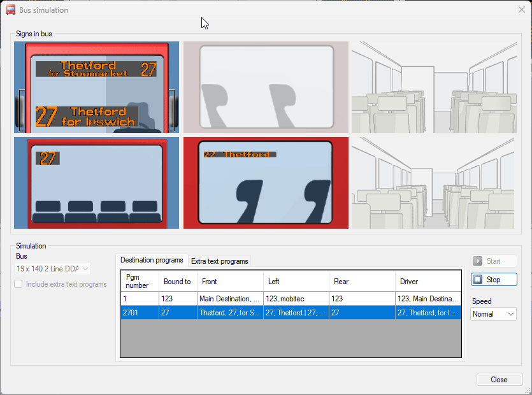Viewport: 532px width, 395px height.
Task: Close the window with the X button
Action: coord(521,10)
